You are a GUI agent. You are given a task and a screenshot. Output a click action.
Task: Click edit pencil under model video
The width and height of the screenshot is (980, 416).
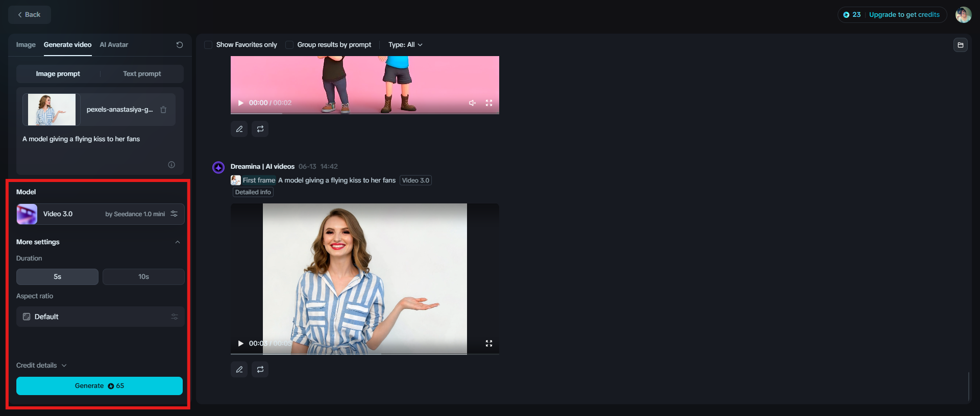239,370
